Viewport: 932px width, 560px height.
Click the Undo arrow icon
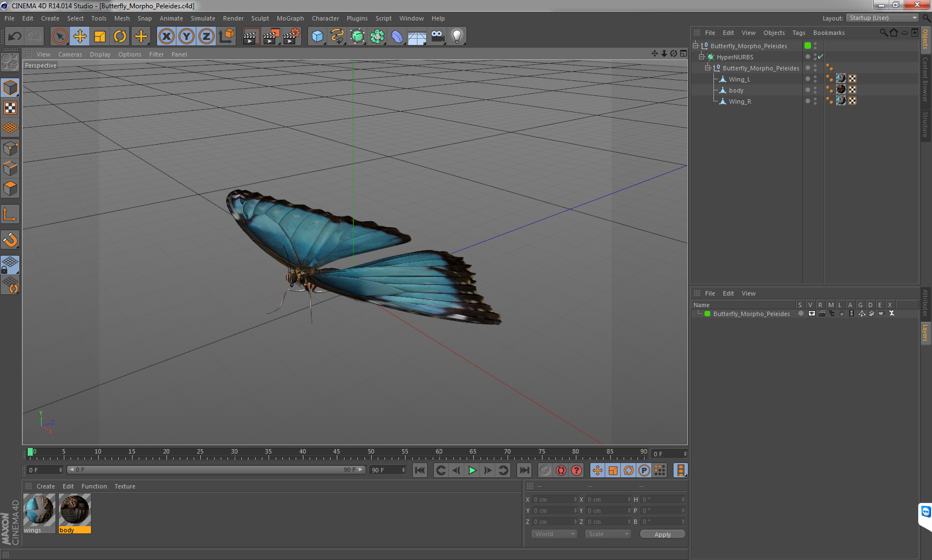(15, 37)
